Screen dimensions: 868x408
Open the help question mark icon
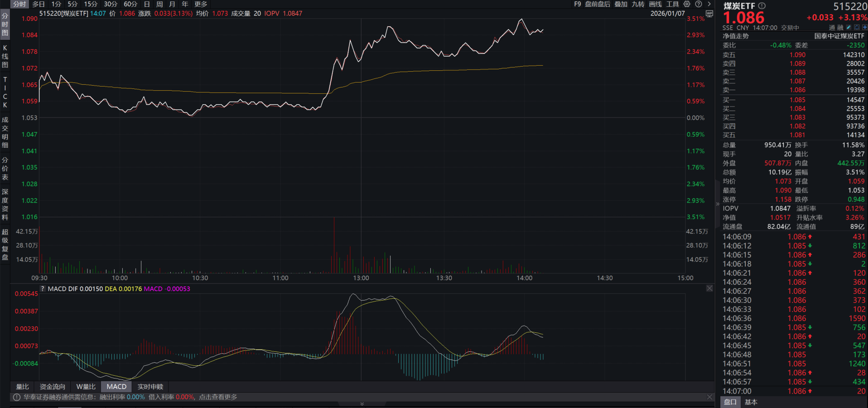(699, 4)
